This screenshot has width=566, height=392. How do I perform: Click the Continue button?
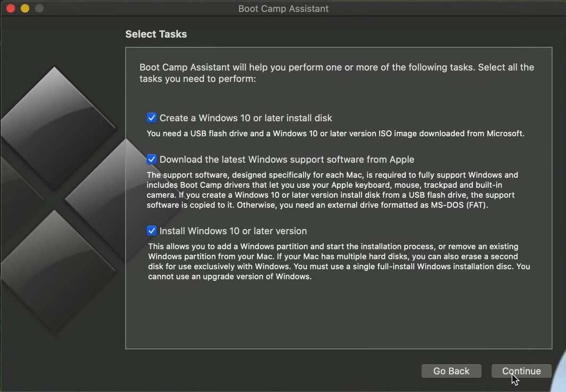point(521,371)
